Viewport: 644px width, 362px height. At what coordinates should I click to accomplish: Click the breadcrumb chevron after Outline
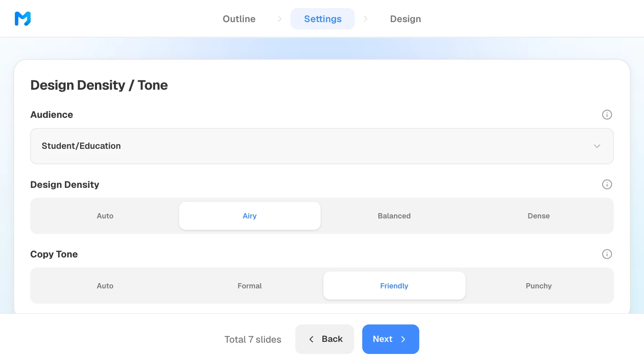(x=279, y=19)
